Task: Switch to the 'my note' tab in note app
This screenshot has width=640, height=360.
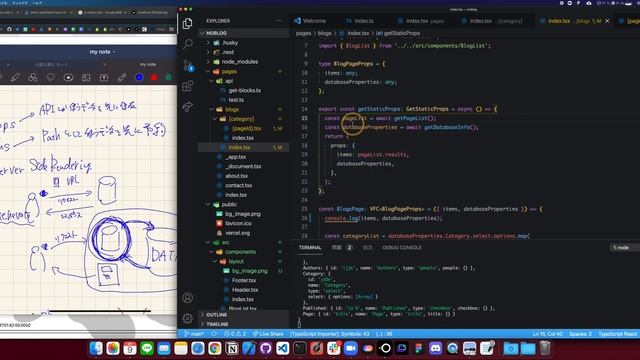Action: pyautogui.click(x=148, y=64)
